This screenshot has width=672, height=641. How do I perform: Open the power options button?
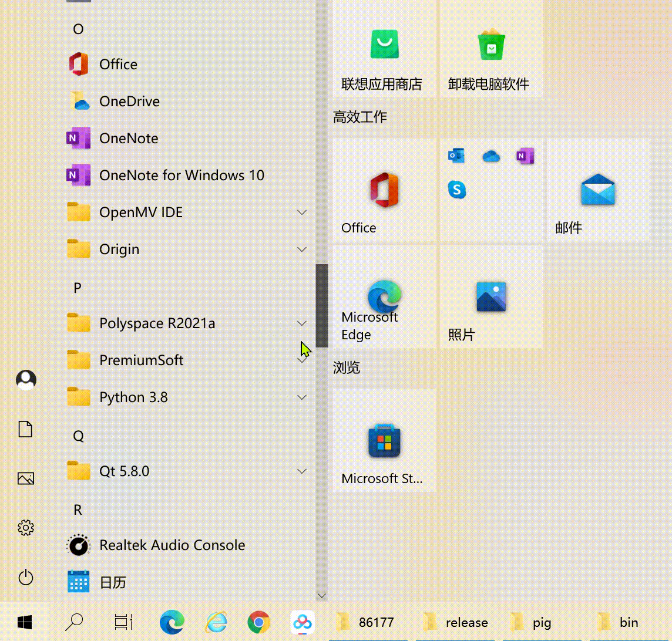pyautogui.click(x=26, y=578)
